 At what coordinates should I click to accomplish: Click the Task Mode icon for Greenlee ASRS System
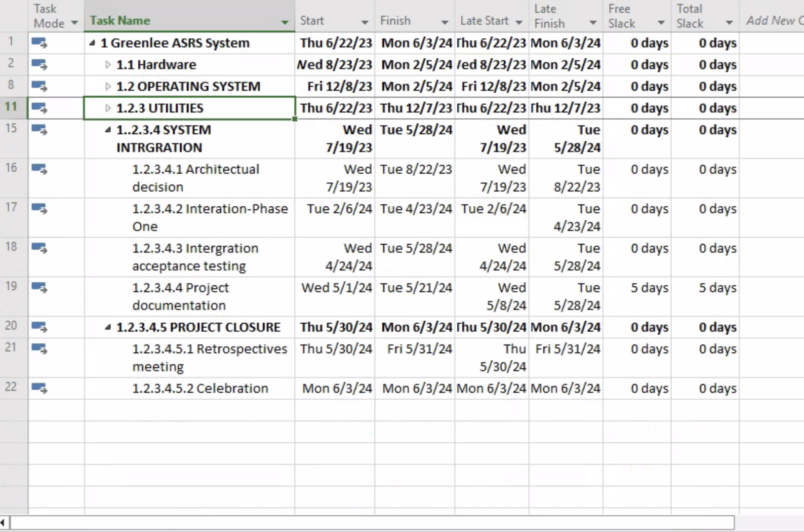[40, 42]
